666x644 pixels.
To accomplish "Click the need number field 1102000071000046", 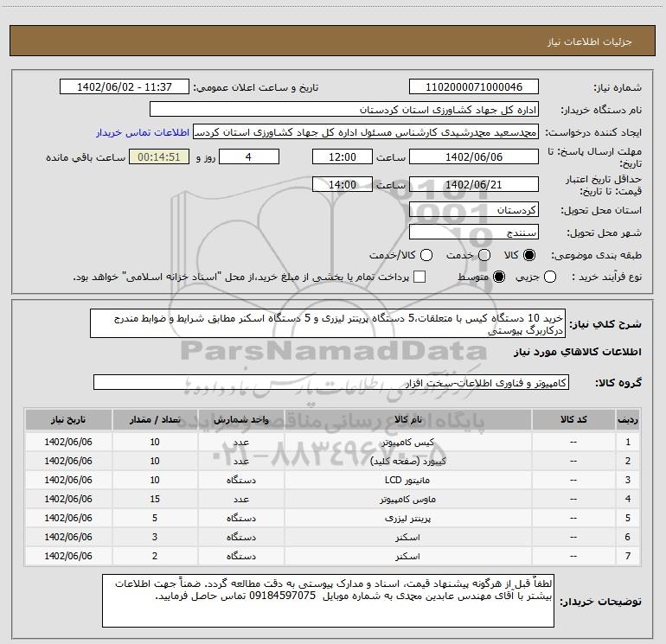I will (x=474, y=87).
